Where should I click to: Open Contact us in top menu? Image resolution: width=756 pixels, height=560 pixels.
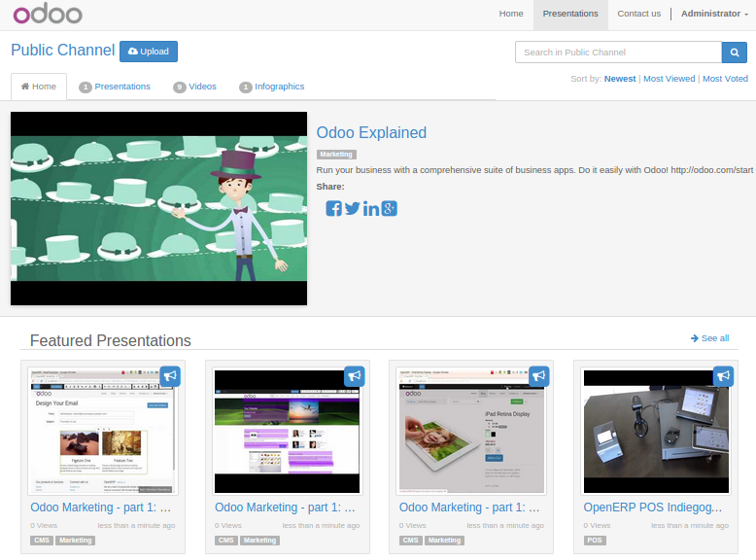click(x=638, y=14)
